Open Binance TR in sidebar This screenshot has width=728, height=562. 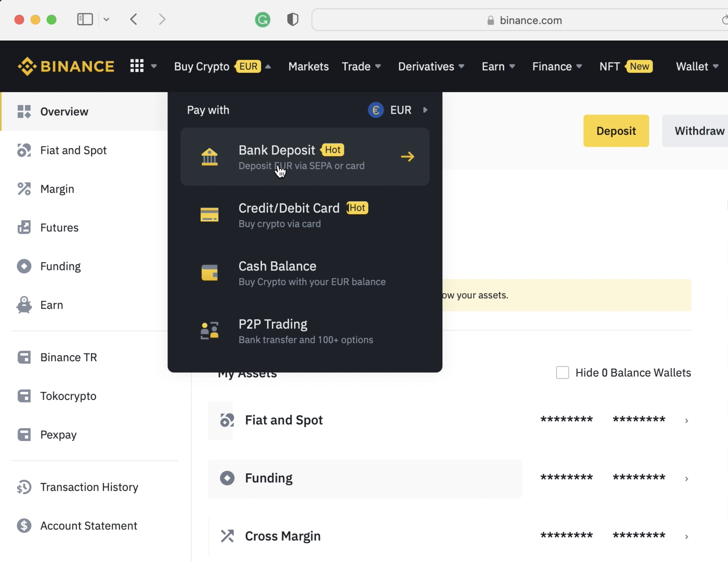pos(68,357)
